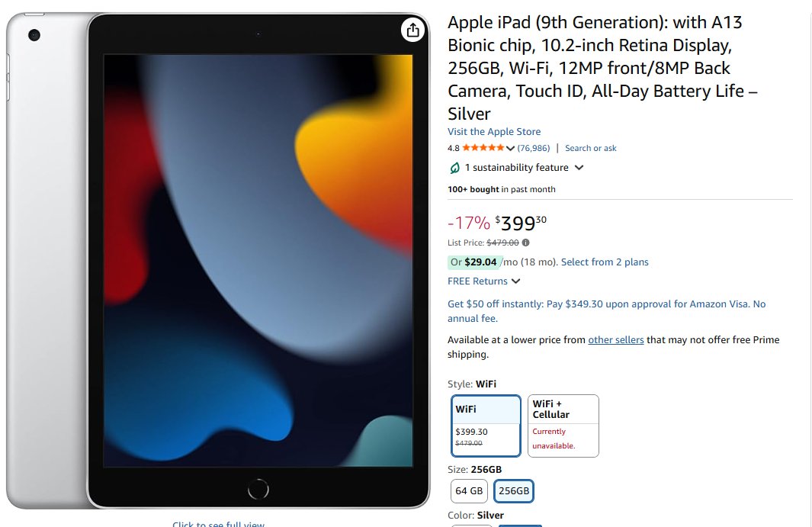Expand the FREE Returns dropdown
812x527 pixels.
(x=515, y=281)
